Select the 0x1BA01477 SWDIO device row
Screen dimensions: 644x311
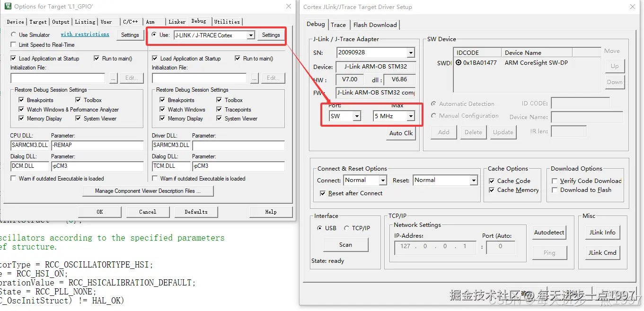click(x=527, y=63)
